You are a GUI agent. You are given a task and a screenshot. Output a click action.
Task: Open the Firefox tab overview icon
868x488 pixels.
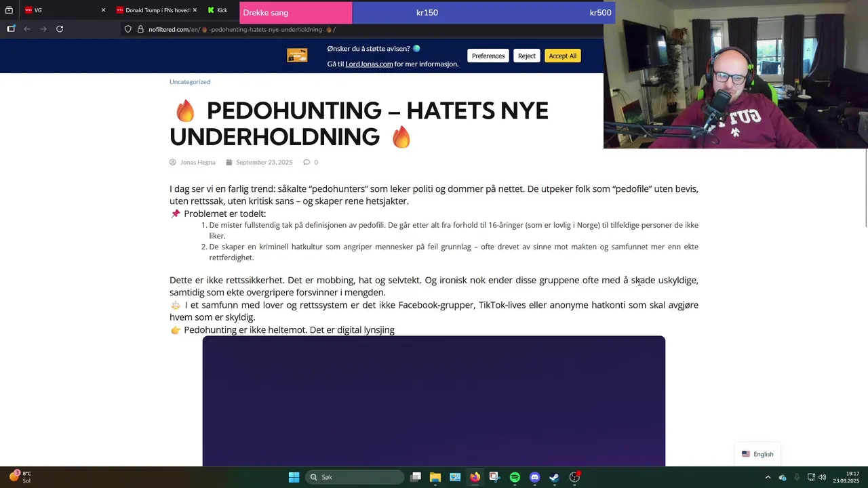(9, 10)
